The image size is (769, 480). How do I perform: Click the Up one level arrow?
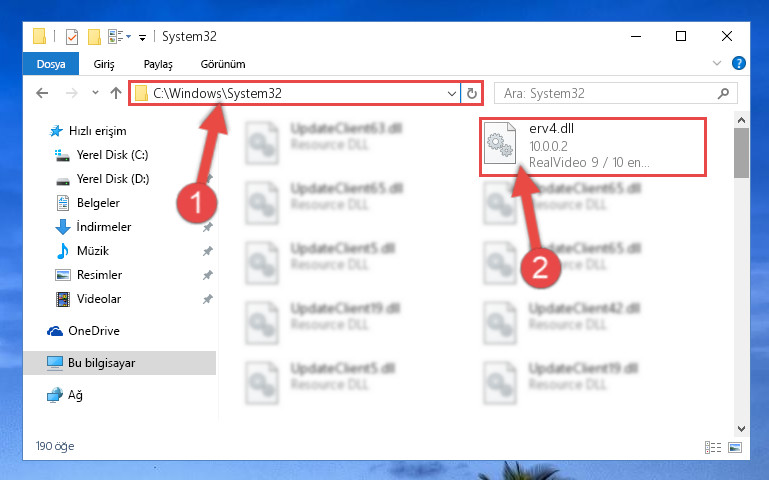click(116, 93)
